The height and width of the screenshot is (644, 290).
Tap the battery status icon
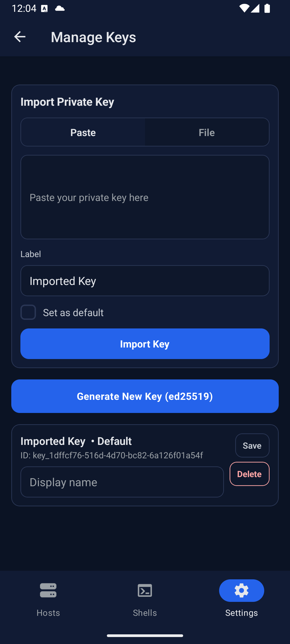(x=267, y=8)
